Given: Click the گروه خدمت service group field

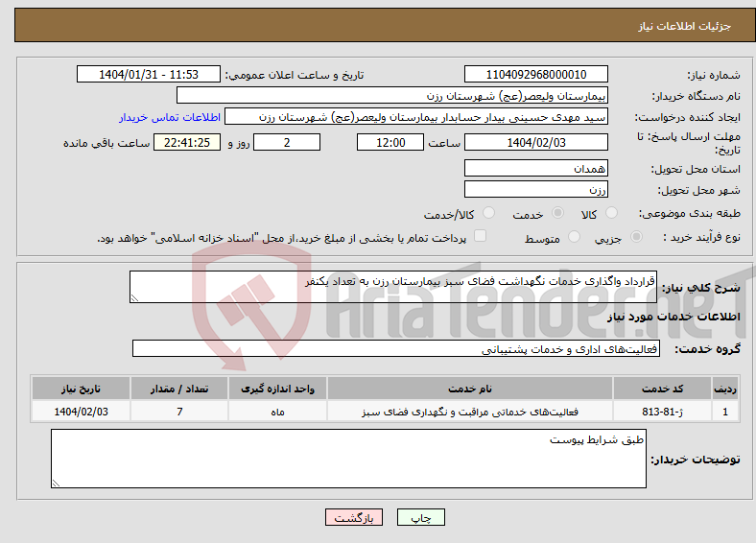Looking at the screenshot, I should [396, 348].
